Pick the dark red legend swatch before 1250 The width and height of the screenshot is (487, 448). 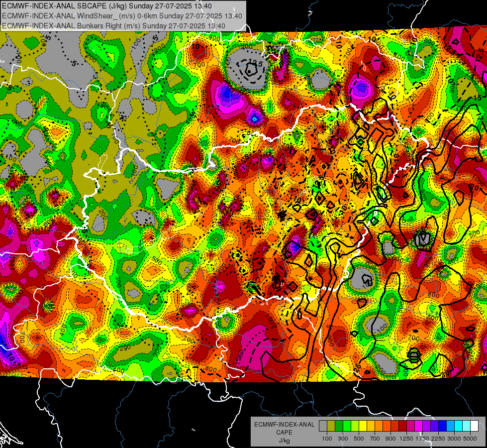pyautogui.click(x=403, y=426)
